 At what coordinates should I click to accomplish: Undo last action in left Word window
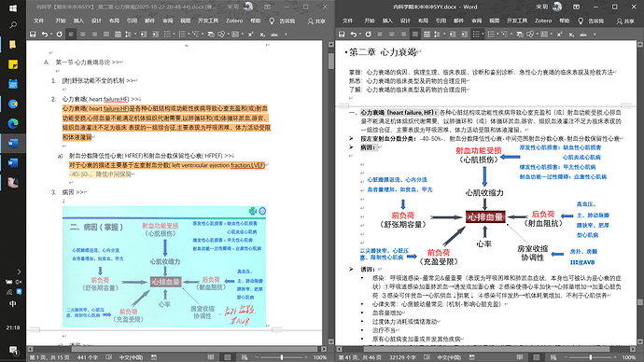tap(45, 35)
